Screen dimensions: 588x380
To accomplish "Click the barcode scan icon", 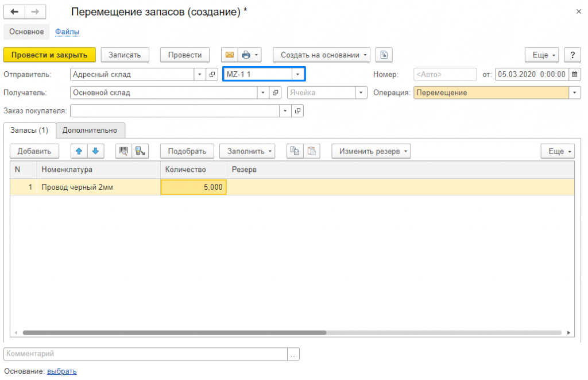I will pos(123,151).
